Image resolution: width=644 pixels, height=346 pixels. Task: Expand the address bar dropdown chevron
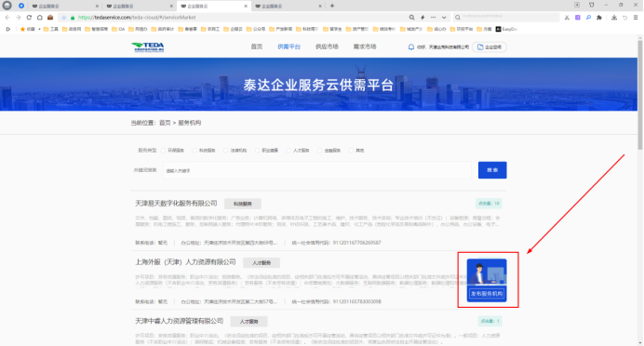pyautogui.click(x=444, y=18)
